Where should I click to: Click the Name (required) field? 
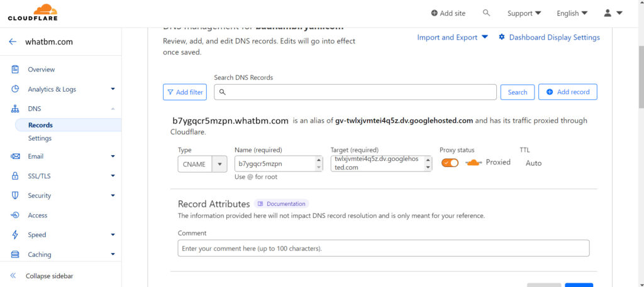click(x=279, y=163)
